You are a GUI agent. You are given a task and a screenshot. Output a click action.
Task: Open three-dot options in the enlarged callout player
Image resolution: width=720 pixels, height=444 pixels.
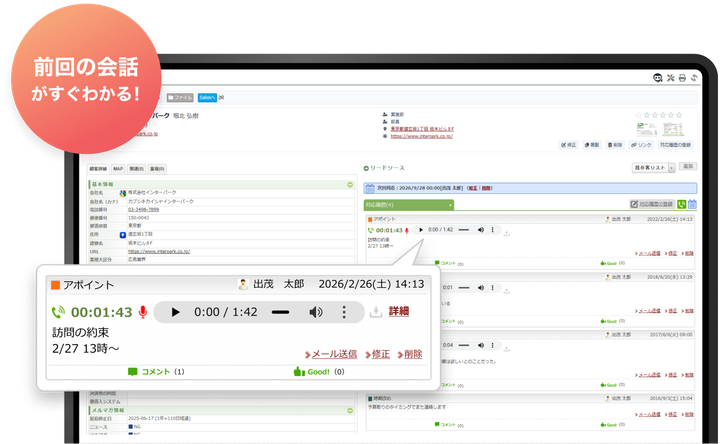pos(344,312)
